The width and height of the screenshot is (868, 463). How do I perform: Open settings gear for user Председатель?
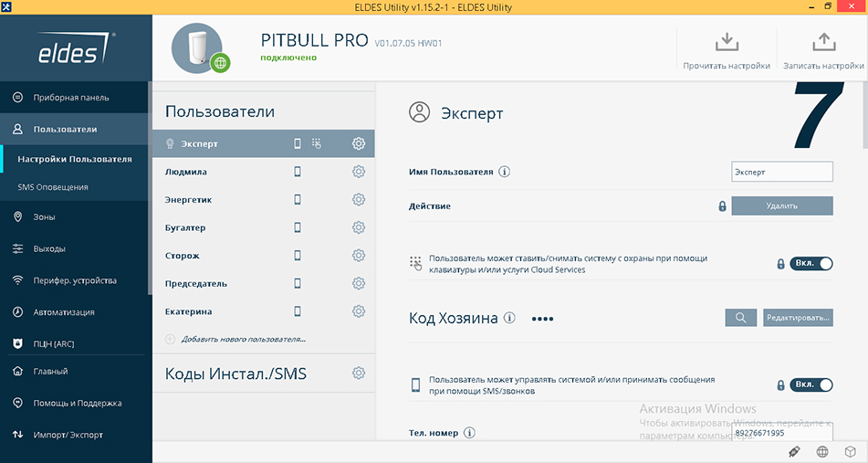pos(359,284)
